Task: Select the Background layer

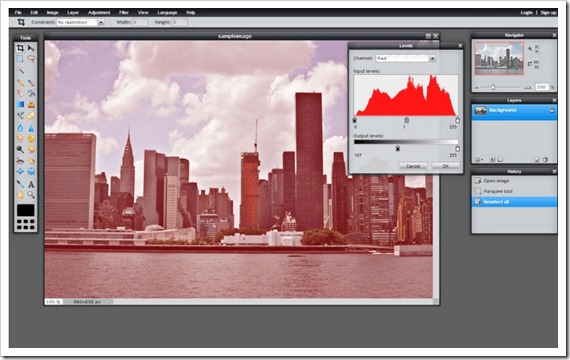Action: pos(514,111)
